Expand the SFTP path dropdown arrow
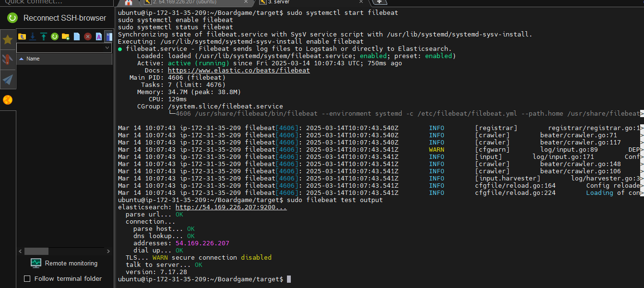Image resolution: width=644 pixels, height=288 pixels. (x=107, y=48)
